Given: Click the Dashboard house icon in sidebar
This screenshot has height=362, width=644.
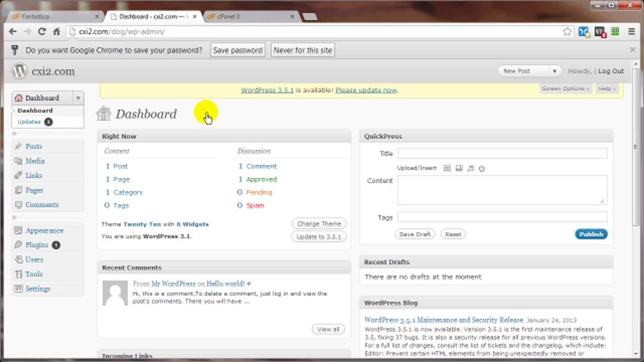Looking at the screenshot, I should [x=19, y=98].
